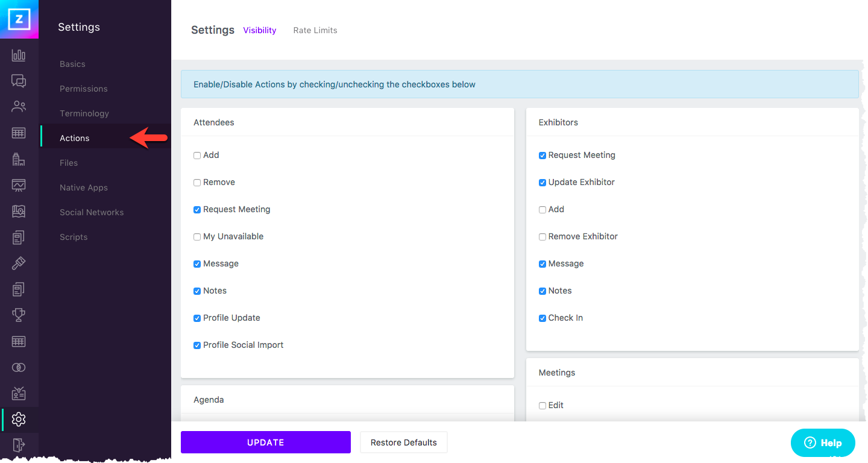Open the documents icon above the trophy

click(x=19, y=289)
